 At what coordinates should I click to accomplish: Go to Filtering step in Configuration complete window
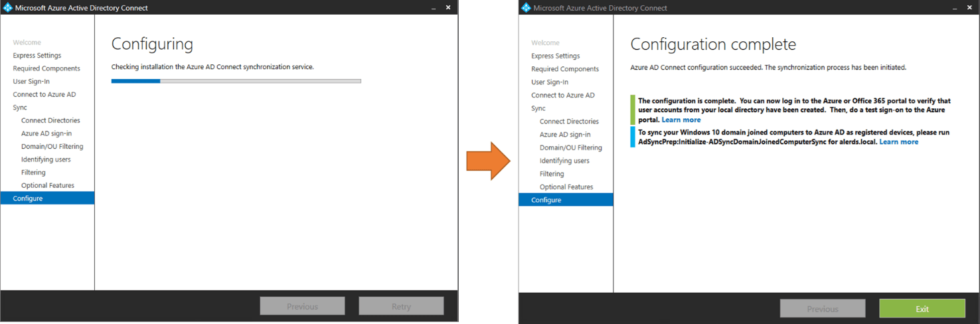(552, 174)
